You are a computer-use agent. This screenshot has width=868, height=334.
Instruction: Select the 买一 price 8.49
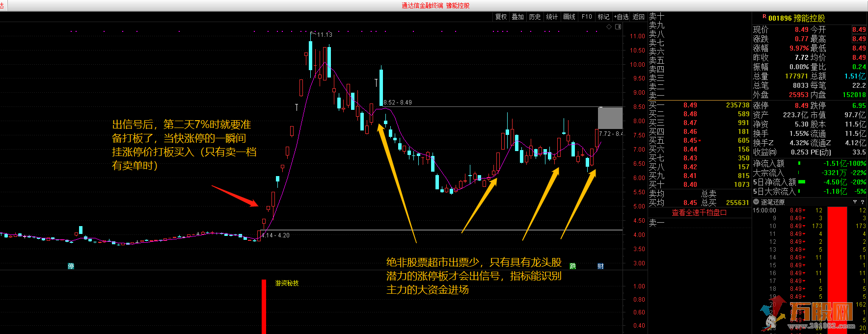pyautogui.click(x=690, y=105)
